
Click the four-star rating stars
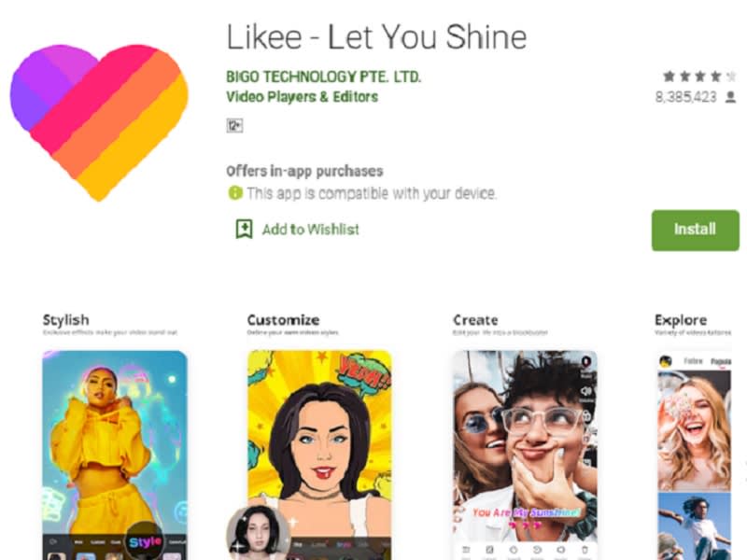[x=695, y=77]
